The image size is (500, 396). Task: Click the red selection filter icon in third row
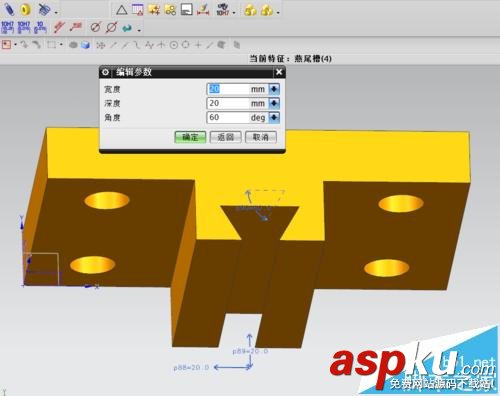(x=6, y=44)
